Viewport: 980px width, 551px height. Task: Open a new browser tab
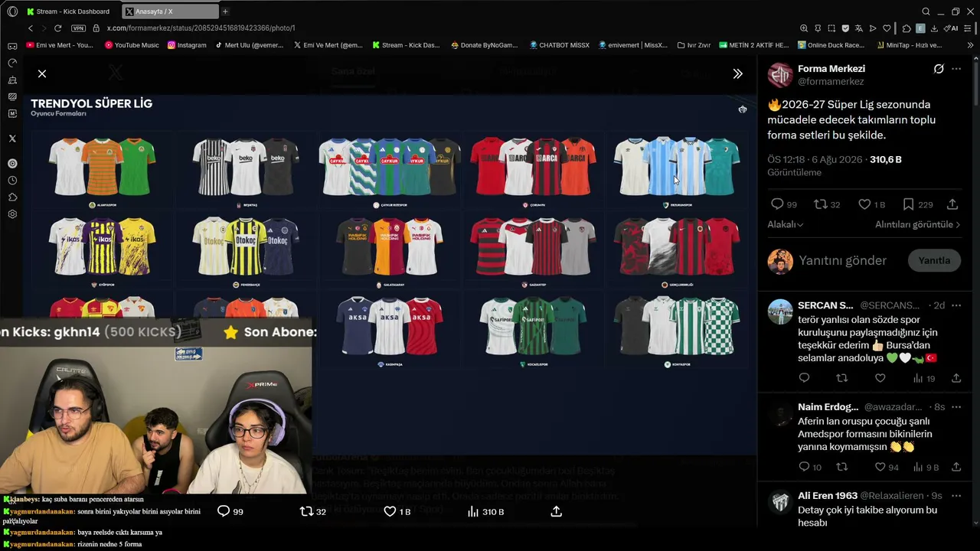(x=225, y=11)
